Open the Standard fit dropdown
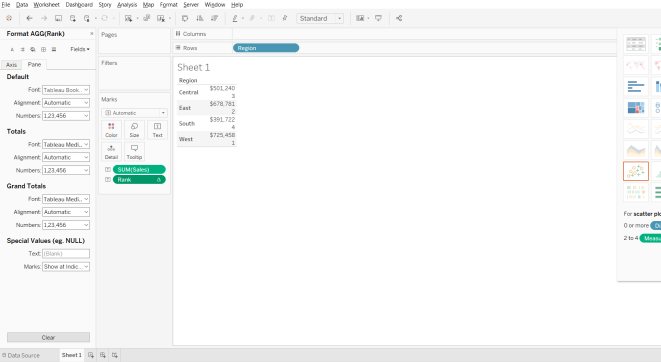Screen dimensions: 661x362 (x=320, y=19)
